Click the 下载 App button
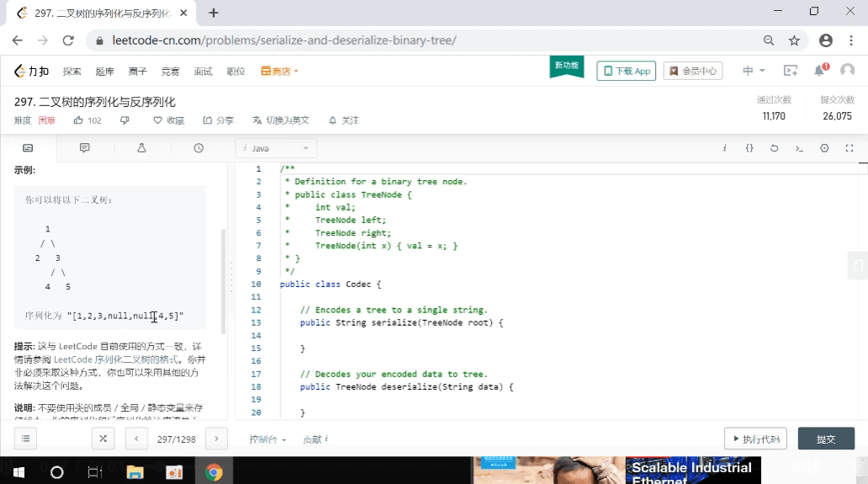 pyautogui.click(x=626, y=71)
